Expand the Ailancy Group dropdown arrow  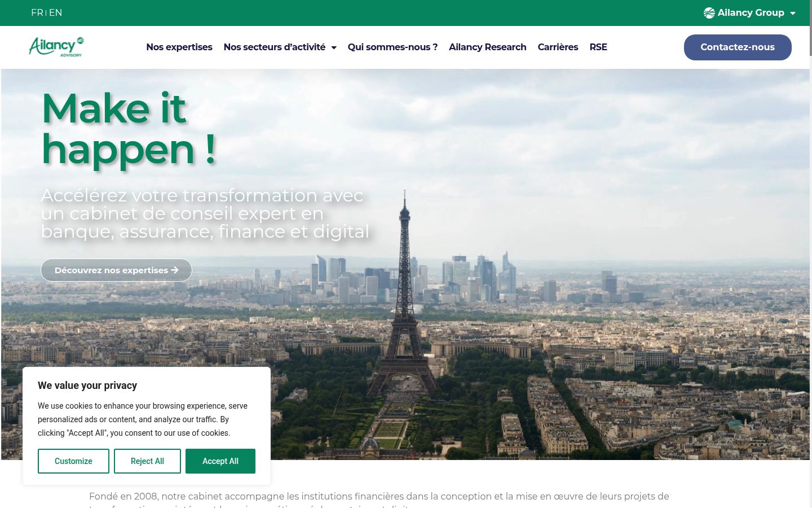pos(792,13)
